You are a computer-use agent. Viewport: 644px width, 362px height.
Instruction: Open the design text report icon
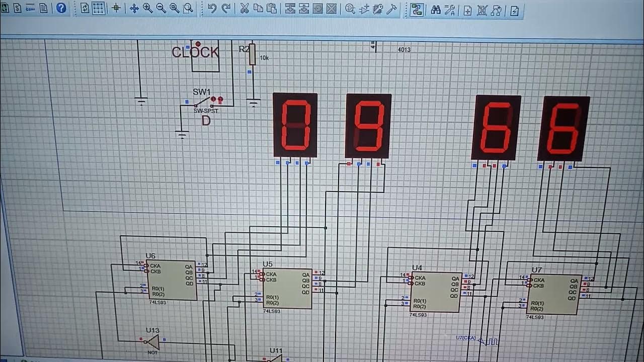pyautogui.click(x=44, y=8)
